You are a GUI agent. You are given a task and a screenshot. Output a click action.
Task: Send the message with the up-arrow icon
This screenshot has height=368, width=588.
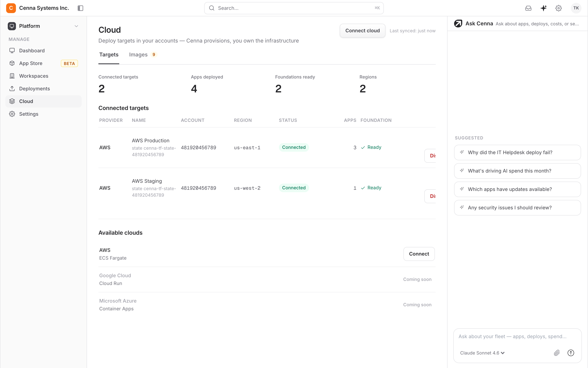571,353
